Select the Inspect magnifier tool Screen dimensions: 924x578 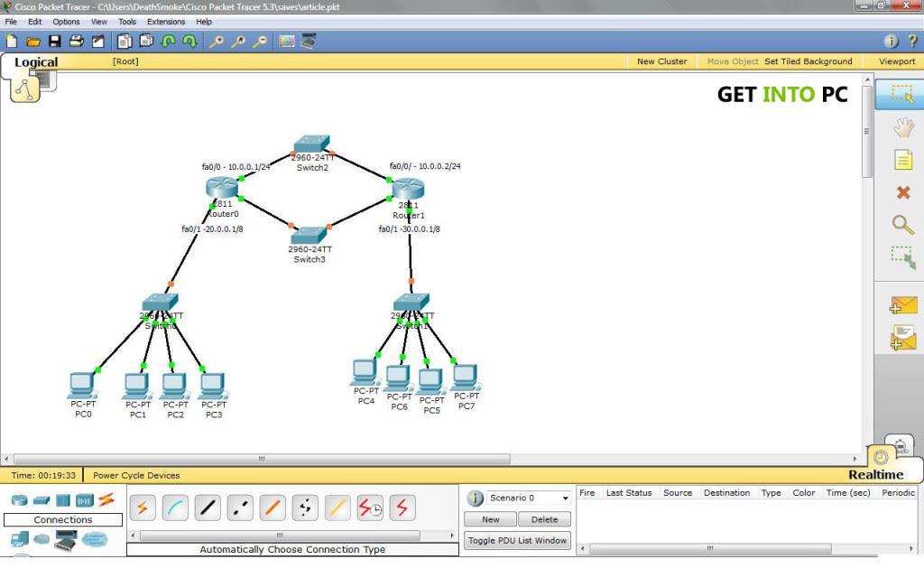[x=902, y=225]
